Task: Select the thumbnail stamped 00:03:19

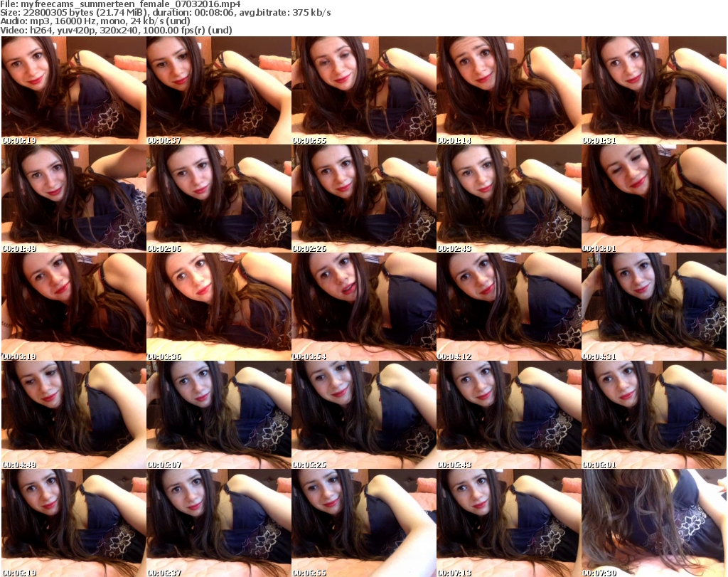Action: pyautogui.click(x=74, y=307)
